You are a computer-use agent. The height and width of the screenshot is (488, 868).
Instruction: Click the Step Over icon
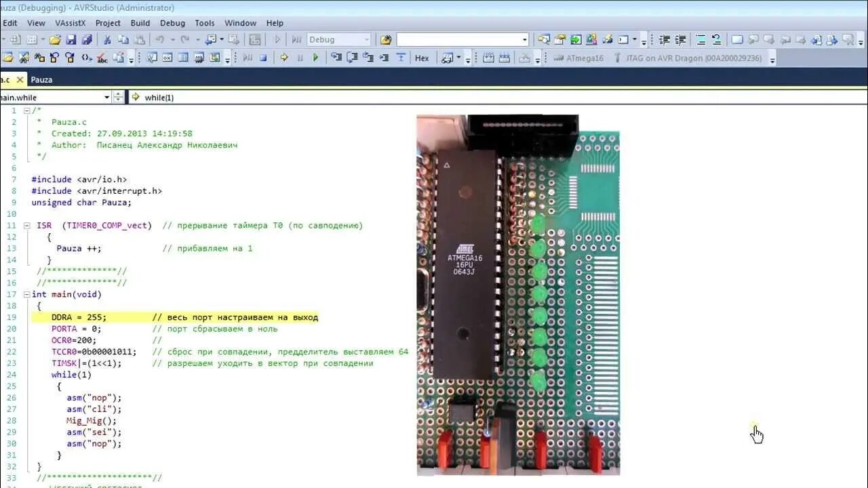click(x=352, y=58)
